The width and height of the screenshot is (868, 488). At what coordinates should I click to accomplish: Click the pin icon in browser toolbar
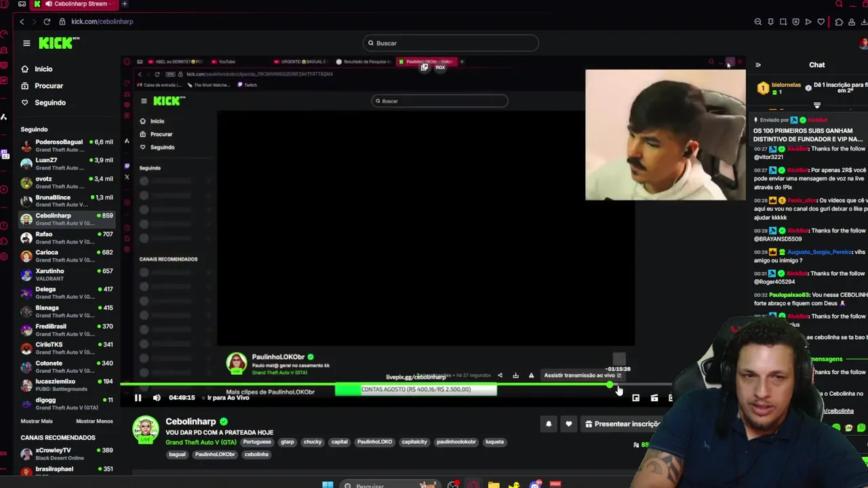(x=770, y=22)
